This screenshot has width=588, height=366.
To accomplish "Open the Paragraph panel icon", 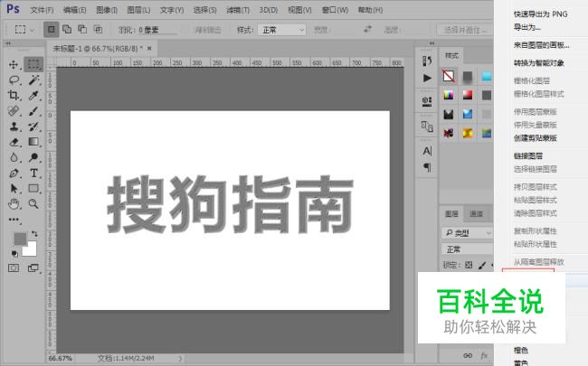I will [427, 167].
